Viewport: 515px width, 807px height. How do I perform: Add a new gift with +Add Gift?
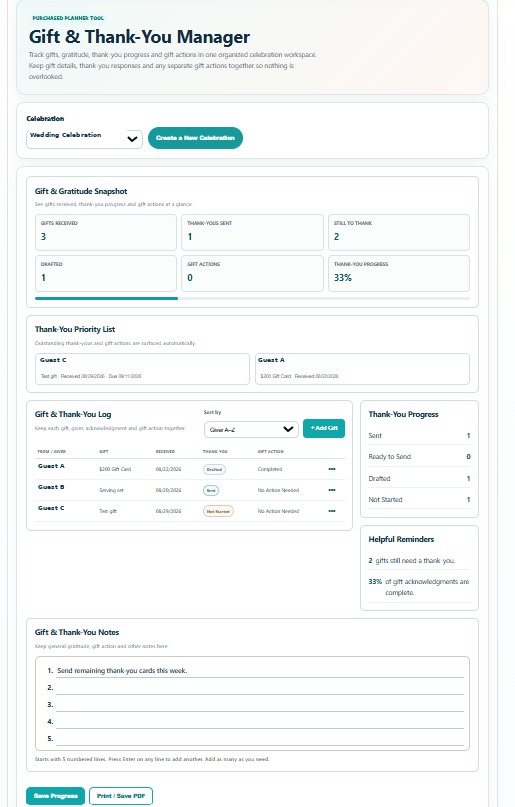324,428
